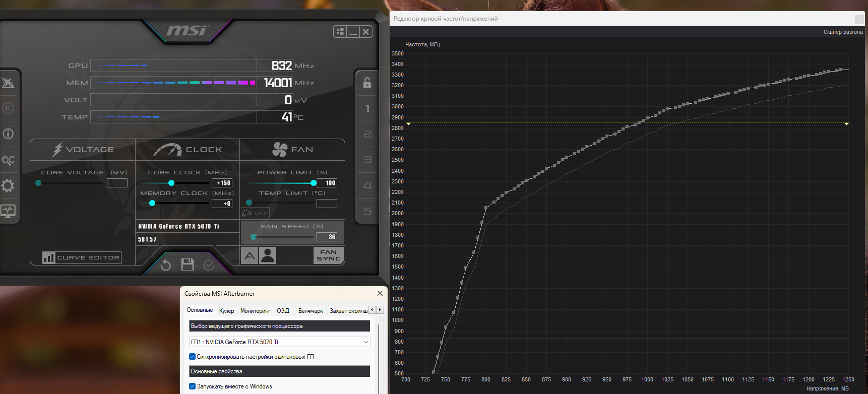The height and width of the screenshot is (394, 868).
Task: Save settings with the floppy disk icon
Action: 188,265
